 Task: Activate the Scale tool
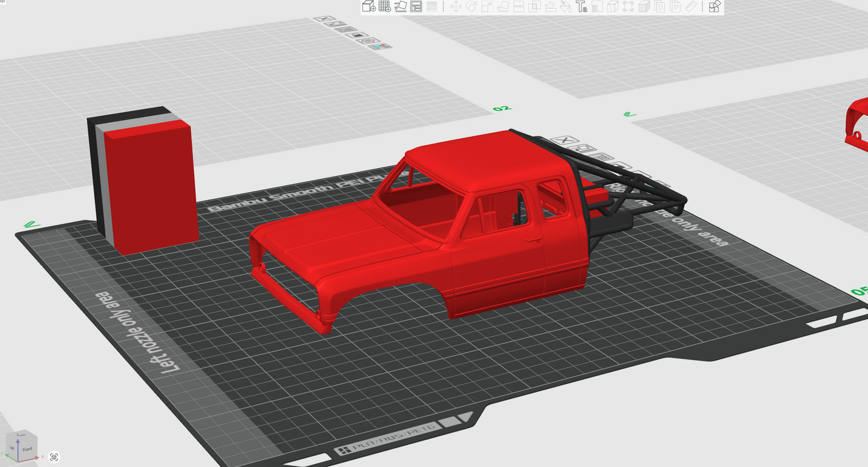(x=487, y=7)
